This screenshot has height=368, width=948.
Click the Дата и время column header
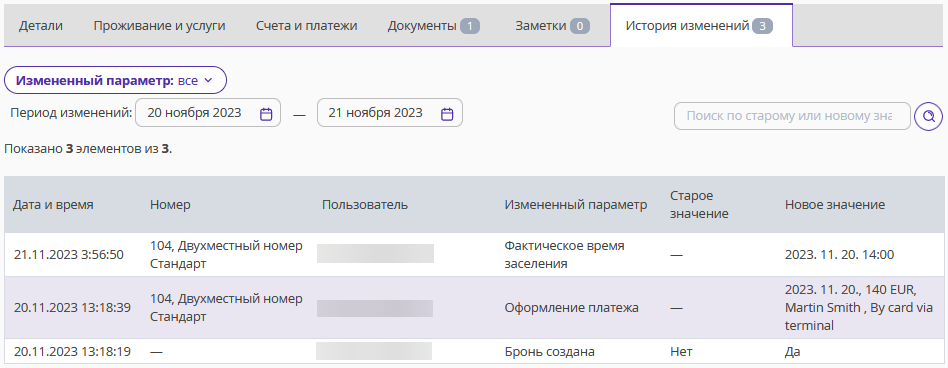coord(53,205)
